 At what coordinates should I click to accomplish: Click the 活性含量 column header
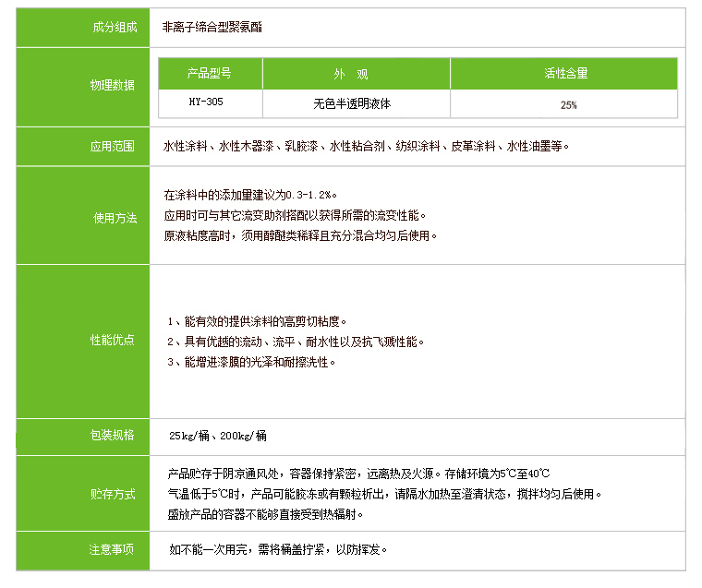[566, 73]
